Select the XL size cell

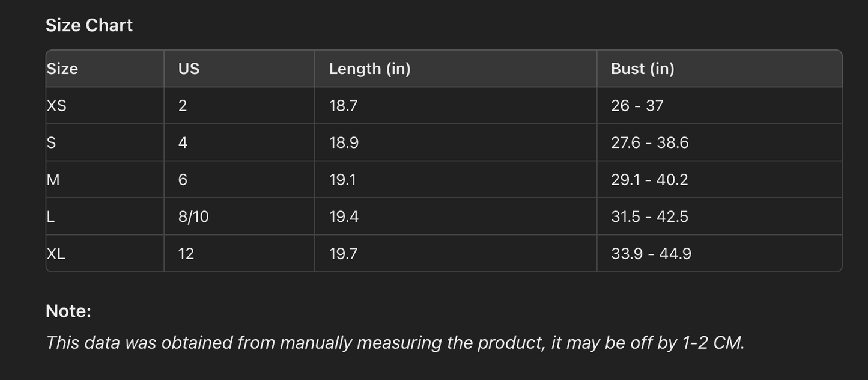(56, 254)
